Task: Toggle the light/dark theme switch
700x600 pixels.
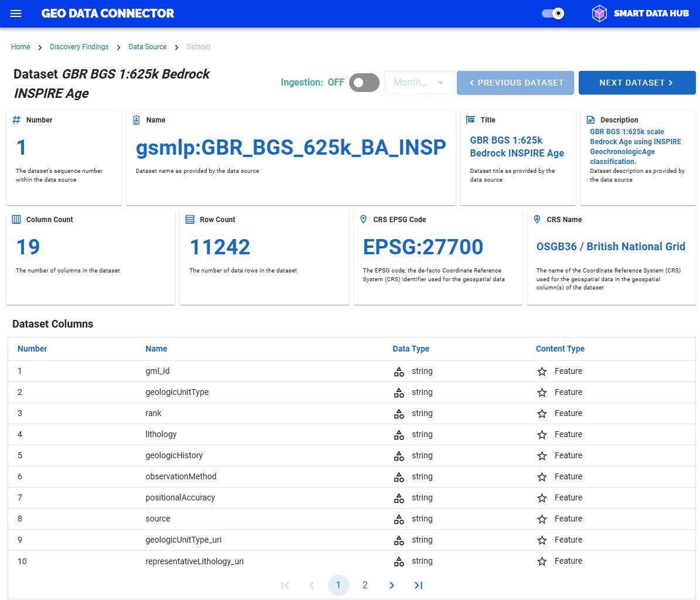Action: coord(553,13)
